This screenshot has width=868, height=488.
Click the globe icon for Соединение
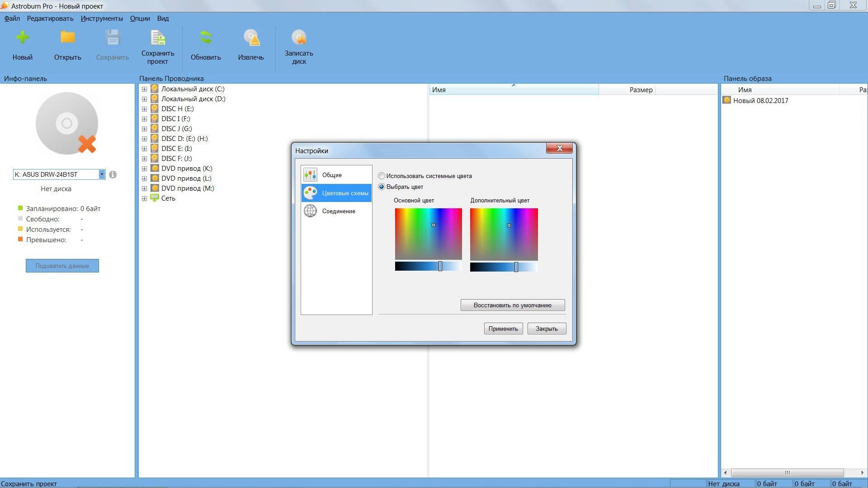310,211
